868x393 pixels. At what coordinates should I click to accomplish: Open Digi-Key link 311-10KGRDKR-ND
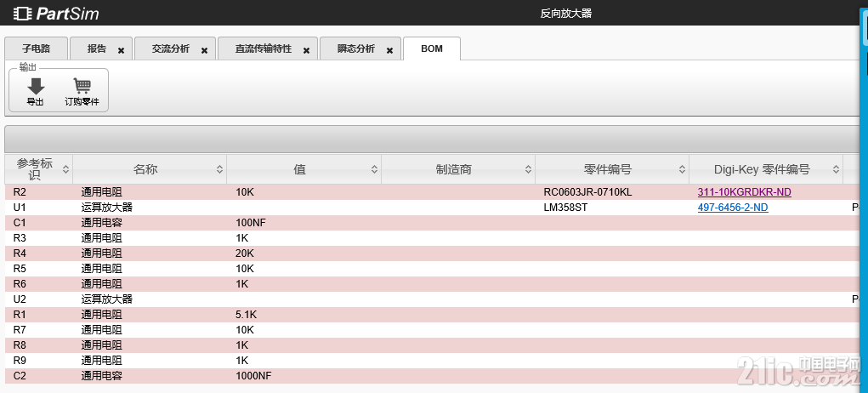(745, 192)
